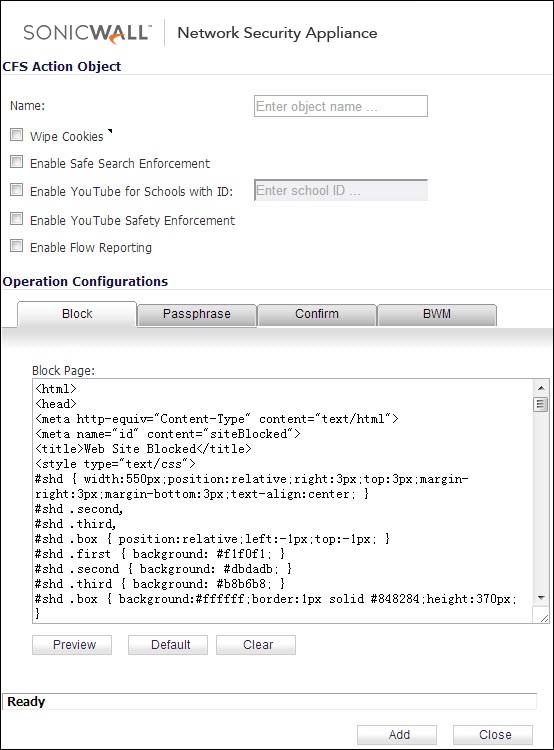The height and width of the screenshot is (750, 554).
Task: Enable YouTube Safety Enforcement checkbox
Action: coord(17,219)
